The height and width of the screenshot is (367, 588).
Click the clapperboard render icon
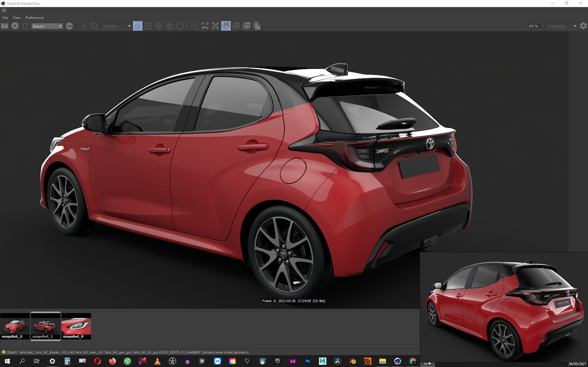pos(5,26)
